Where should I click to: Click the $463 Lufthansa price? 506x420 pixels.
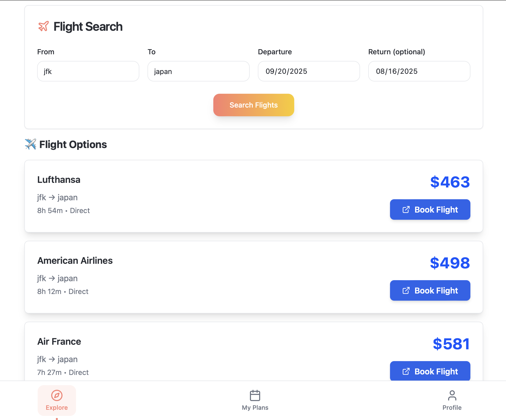tap(450, 182)
